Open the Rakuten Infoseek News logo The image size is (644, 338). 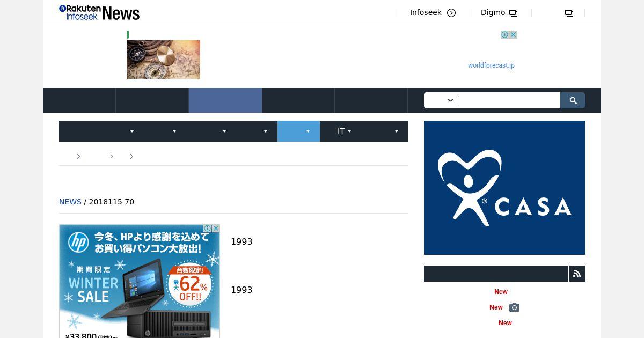tap(99, 12)
